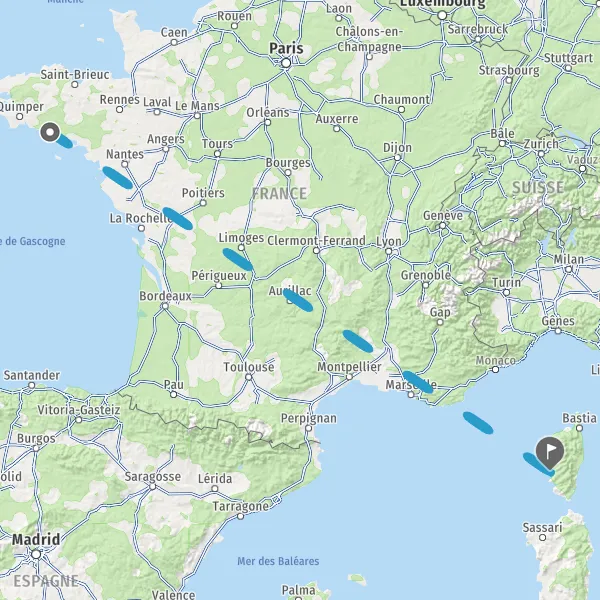The image size is (600, 600).
Task: Click the Luxembourg city dot
Action: click(x=442, y=15)
